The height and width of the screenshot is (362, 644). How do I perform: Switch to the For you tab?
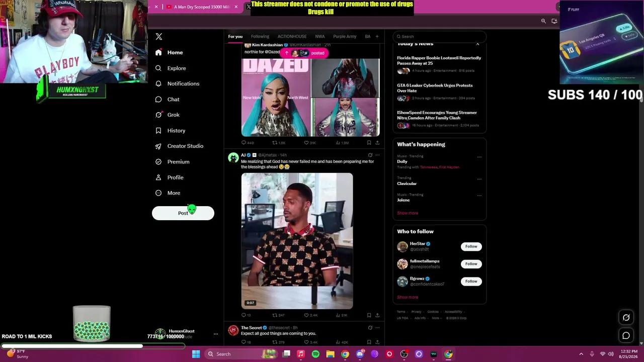pyautogui.click(x=235, y=36)
